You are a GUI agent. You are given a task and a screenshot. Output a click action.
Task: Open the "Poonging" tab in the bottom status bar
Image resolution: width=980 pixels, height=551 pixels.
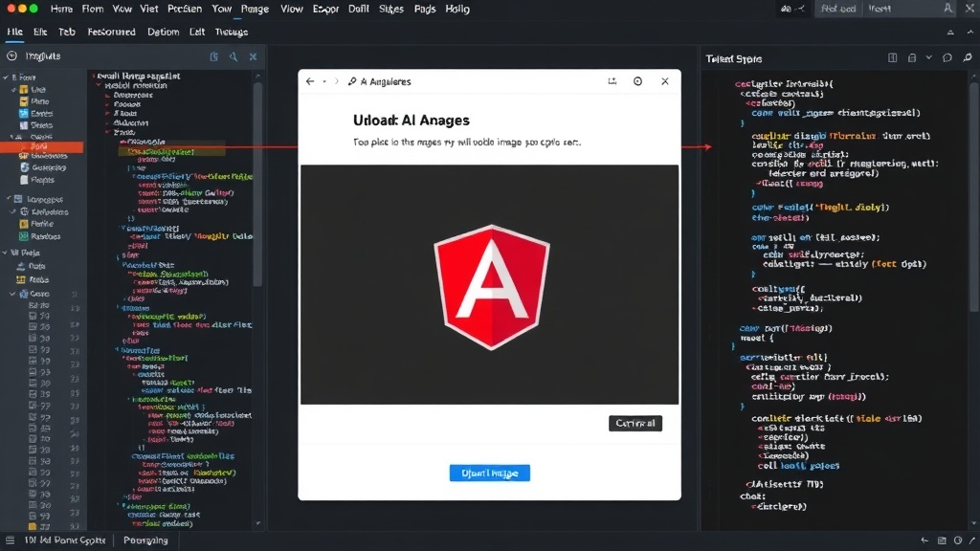click(x=145, y=540)
